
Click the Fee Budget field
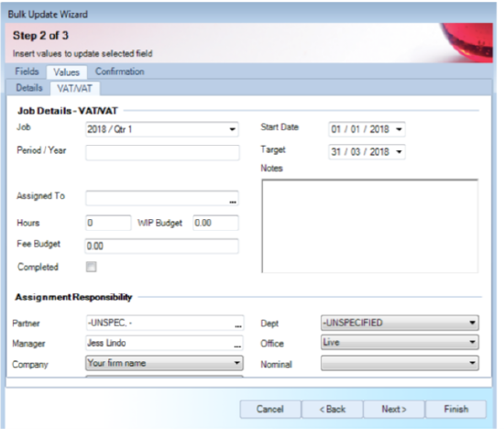(161, 246)
